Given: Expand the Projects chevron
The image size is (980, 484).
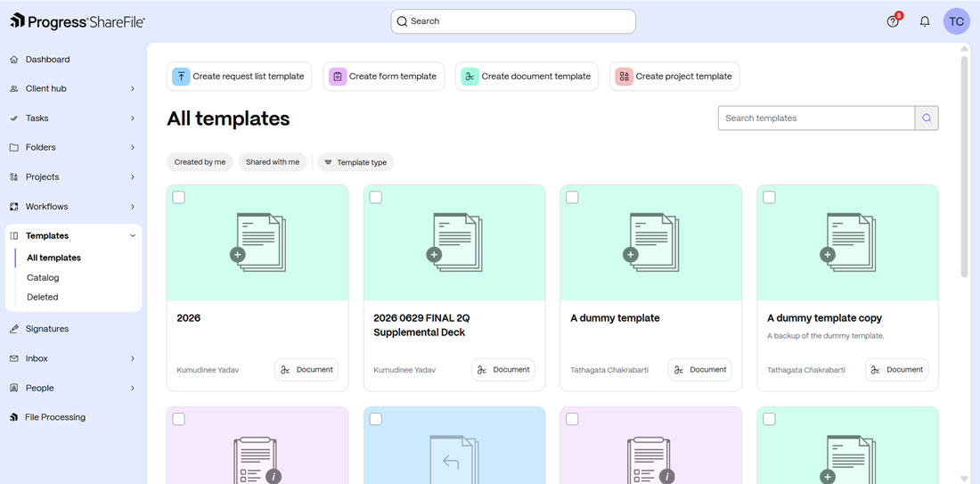Looking at the screenshot, I should (x=133, y=177).
